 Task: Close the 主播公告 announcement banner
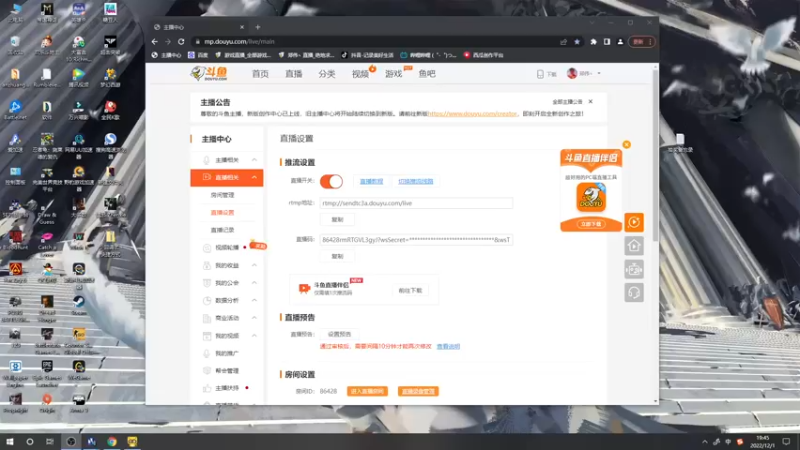point(590,102)
